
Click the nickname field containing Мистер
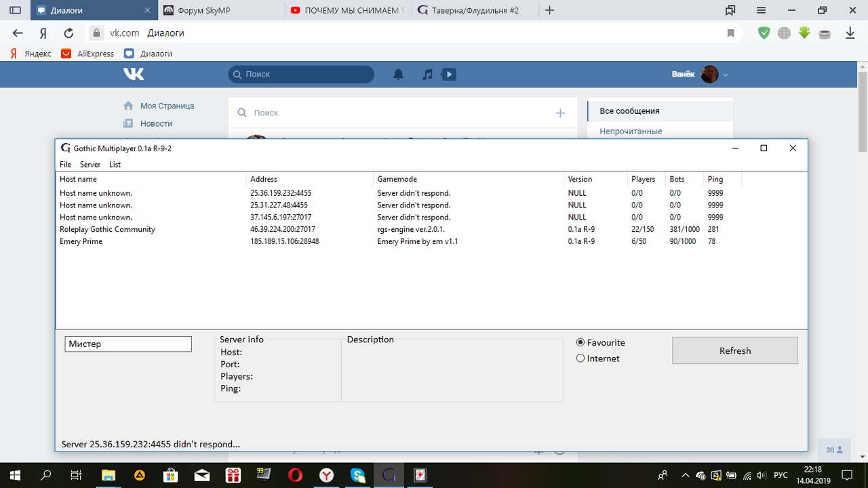tap(128, 344)
